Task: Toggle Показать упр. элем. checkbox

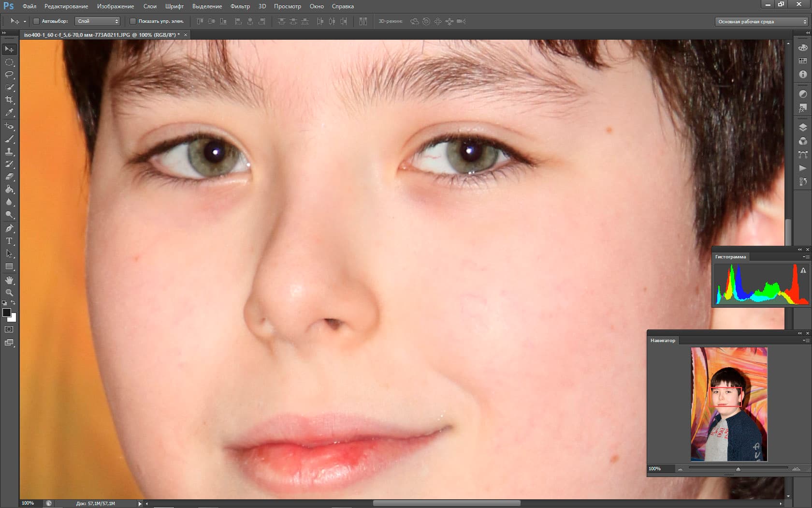Action: [x=133, y=21]
